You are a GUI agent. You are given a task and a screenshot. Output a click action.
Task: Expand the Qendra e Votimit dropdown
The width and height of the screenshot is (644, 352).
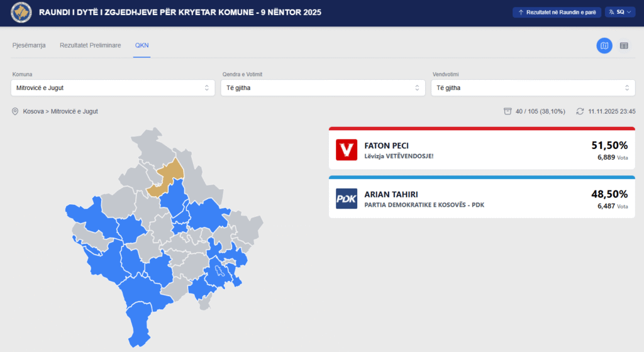pos(323,88)
